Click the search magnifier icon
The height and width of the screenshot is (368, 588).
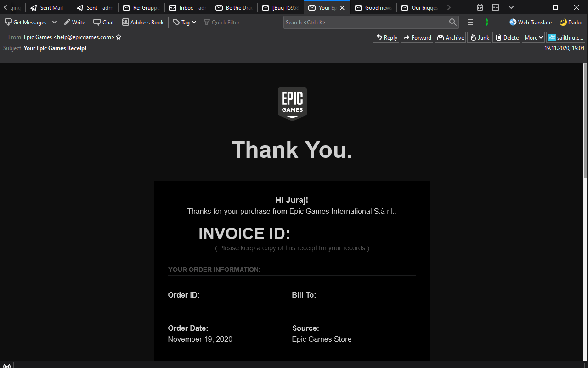(x=453, y=22)
